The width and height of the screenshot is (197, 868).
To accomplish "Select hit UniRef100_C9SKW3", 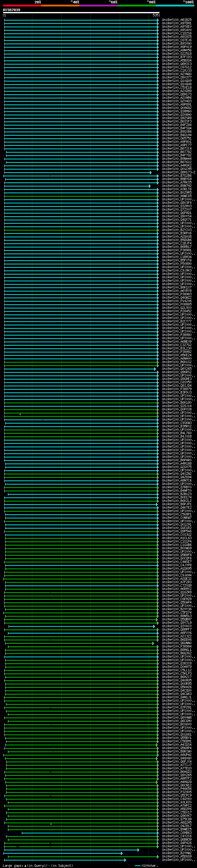I will pyautogui.click(x=176, y=423).
